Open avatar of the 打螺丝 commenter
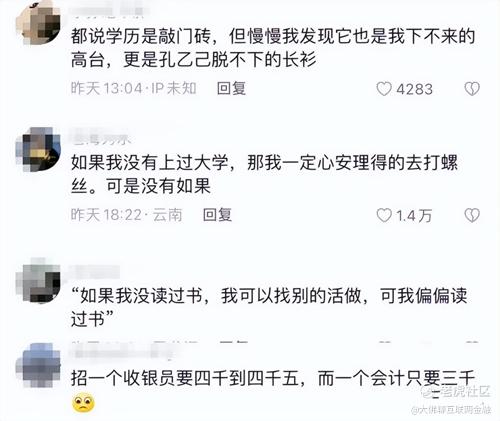 pos(38,149)
